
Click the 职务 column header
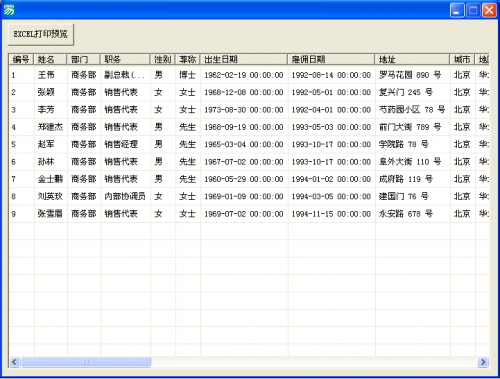coord(125,59)
